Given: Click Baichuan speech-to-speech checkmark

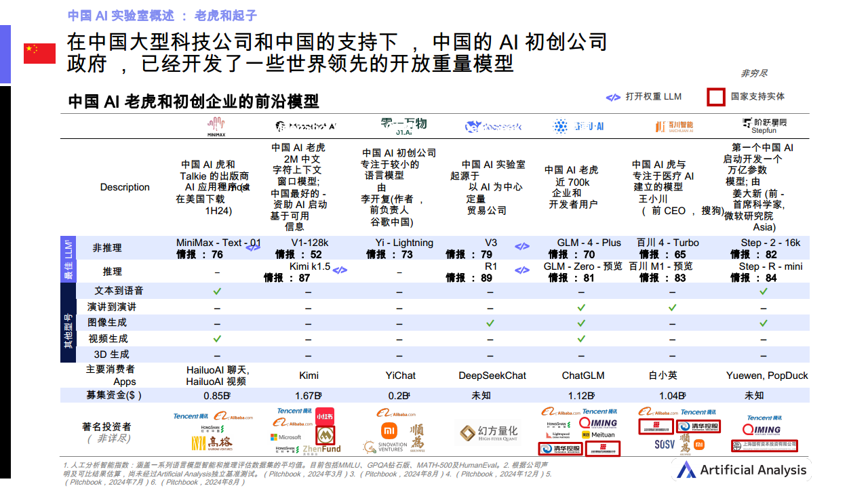Looking at the screenshot, I should [x=672, y=307].
